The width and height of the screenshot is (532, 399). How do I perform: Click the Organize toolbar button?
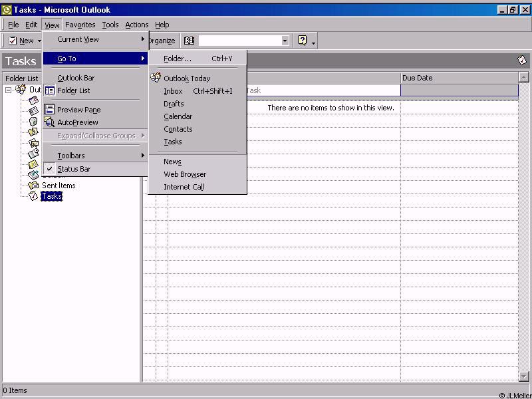[x=162, y=41]
